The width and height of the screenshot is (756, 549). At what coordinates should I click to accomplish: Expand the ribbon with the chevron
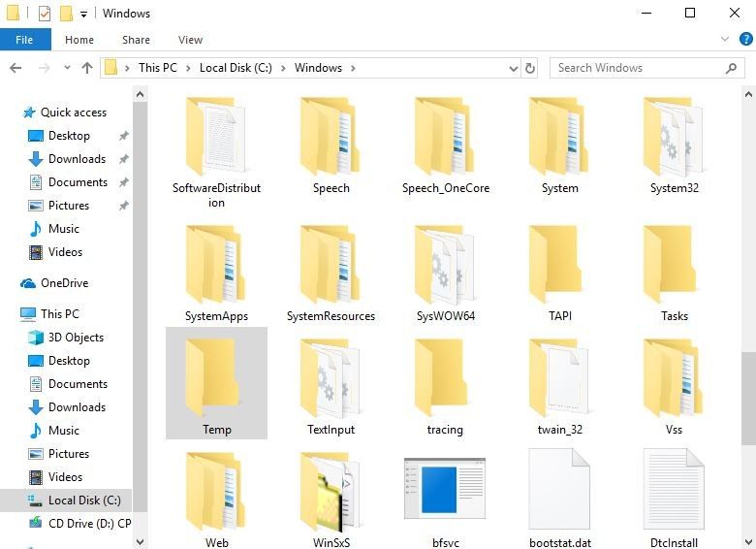click(x=722, y=40)
